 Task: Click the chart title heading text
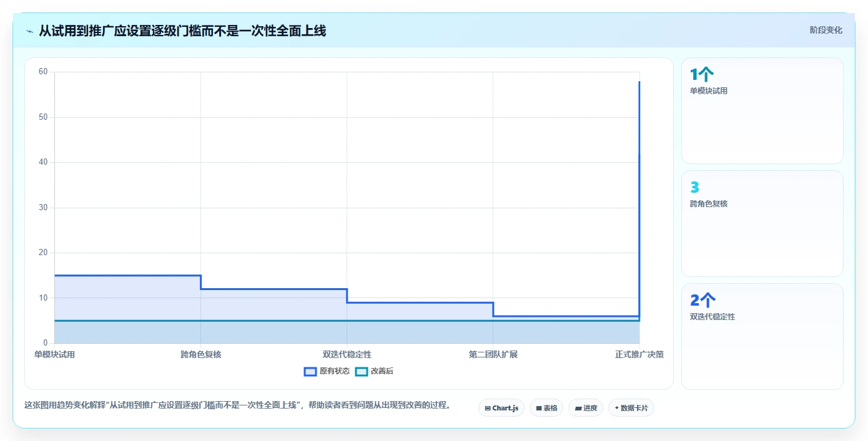coord(182,31)
